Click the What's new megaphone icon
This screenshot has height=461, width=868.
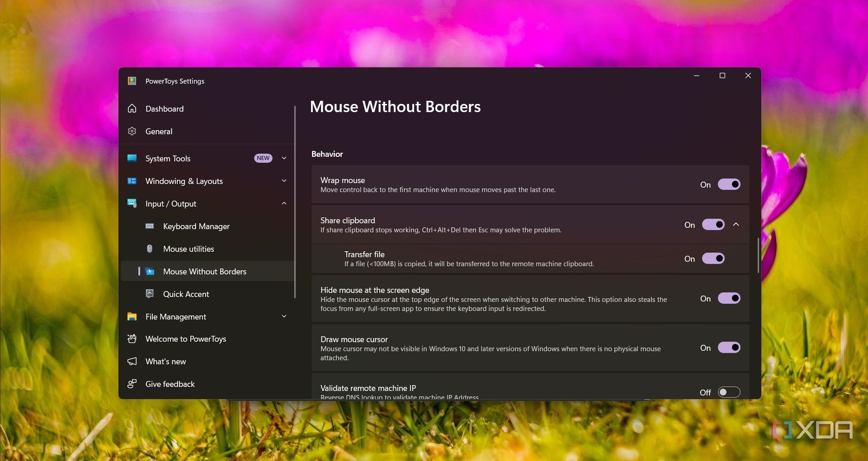[x=132, y=361]
